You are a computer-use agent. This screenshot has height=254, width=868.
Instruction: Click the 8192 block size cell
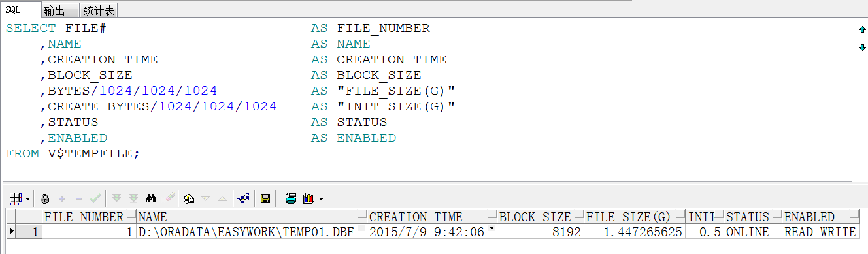[541, 232]
